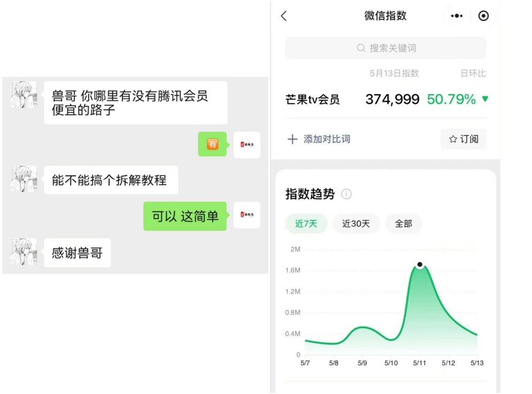Open the mini-program more options (•••) menu
The height and width of the screenshot is (394, 532).
[x=457, y=16]
